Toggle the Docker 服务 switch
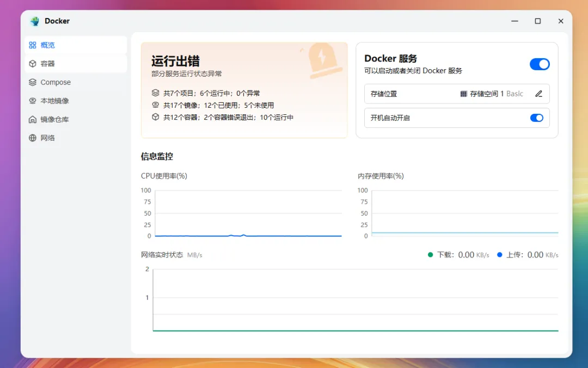Image resolution: width=588 pixels, height=368 pixels. (540, 64)
